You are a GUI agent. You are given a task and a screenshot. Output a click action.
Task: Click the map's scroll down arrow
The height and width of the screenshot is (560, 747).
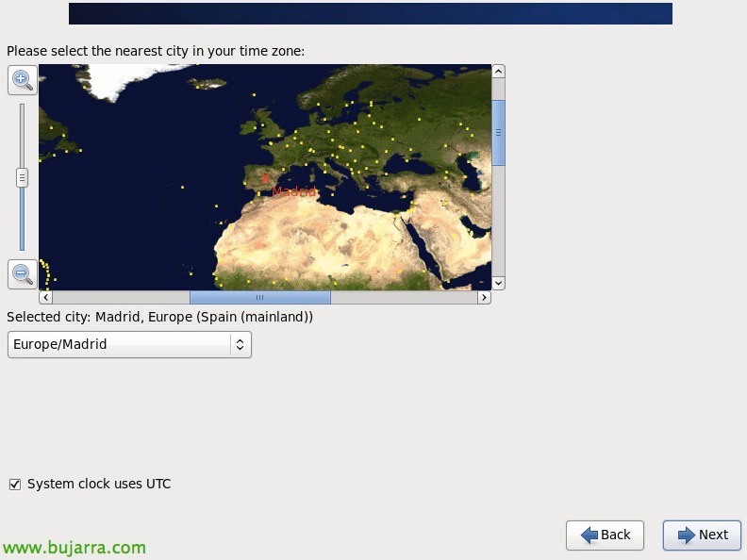(498, 283)
